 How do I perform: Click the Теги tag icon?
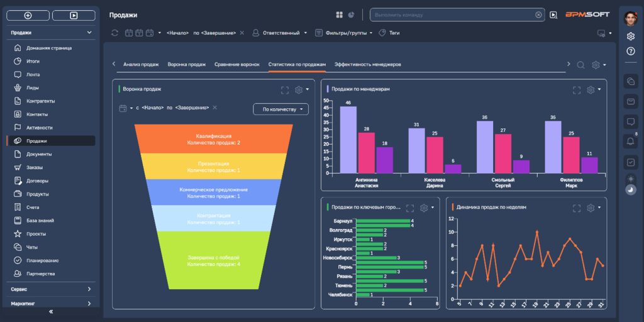click(x=382, y=33)
